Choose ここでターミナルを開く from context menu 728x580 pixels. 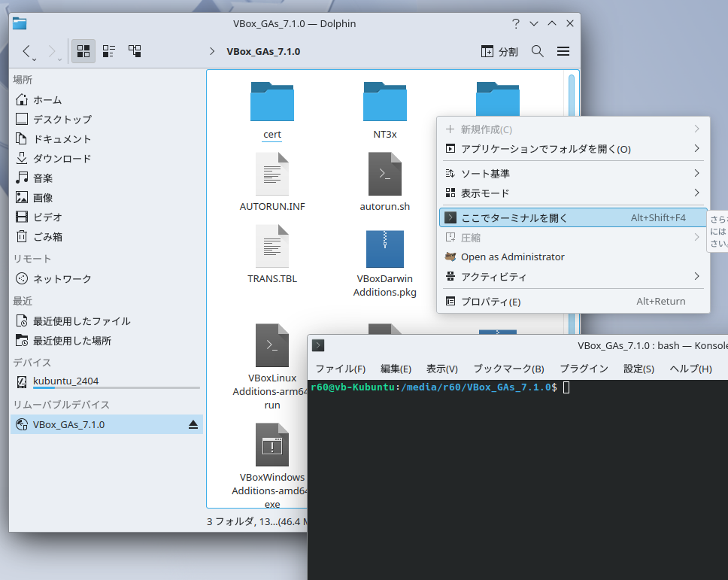tap(514, 218)
